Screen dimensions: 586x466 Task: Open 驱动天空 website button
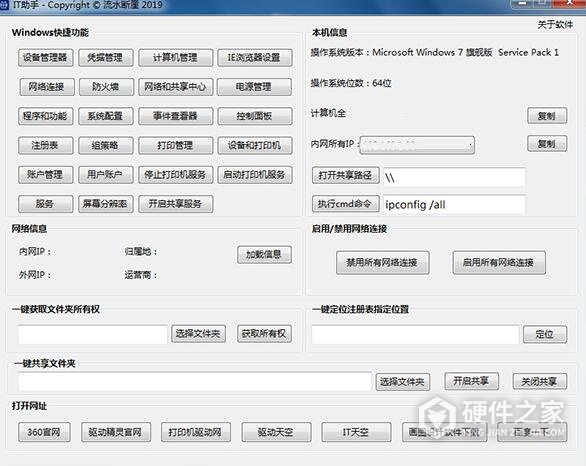pos(276,432)
